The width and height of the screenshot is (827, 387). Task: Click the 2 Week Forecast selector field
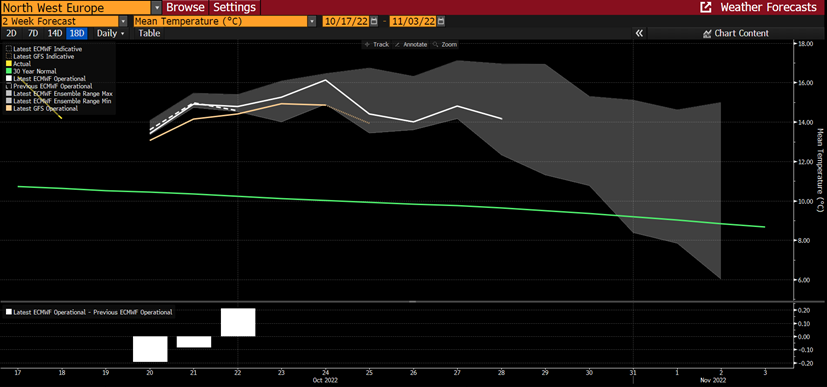pos(59,21)
